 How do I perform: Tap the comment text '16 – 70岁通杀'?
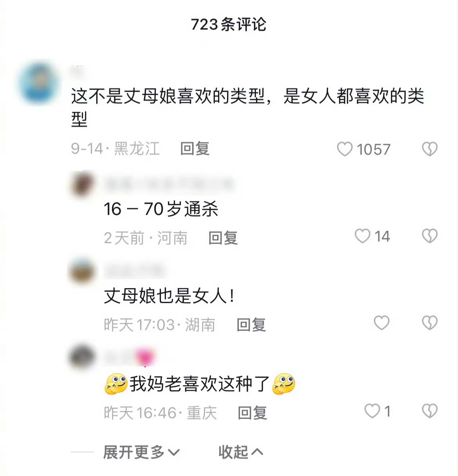click(161, 209)
